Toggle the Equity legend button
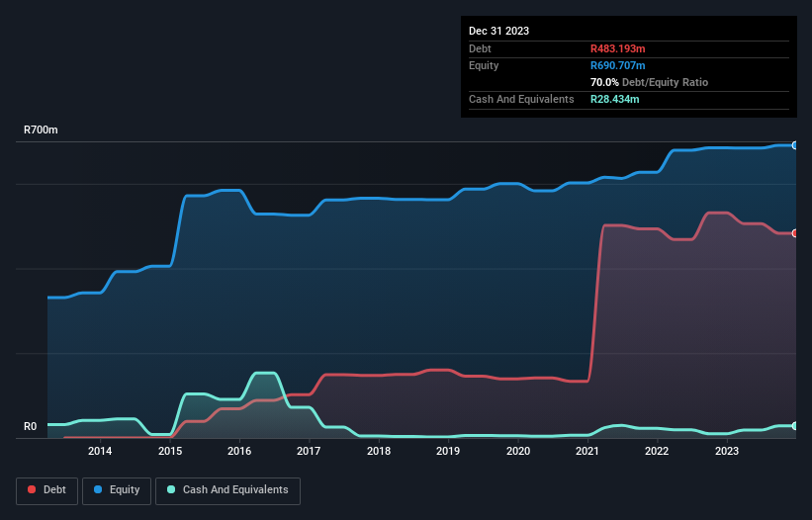Viewport: 812px width, 520px height. point(117,490)
